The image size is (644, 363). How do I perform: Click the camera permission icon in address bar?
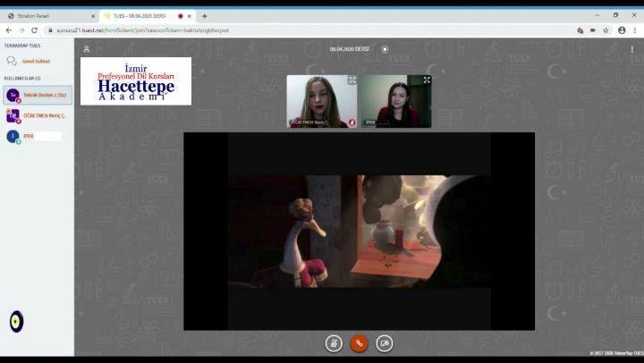point(593,30)
